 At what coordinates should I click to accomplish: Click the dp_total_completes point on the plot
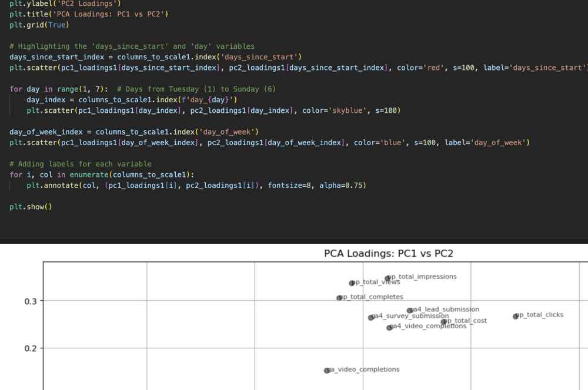(x=340, y=297)
